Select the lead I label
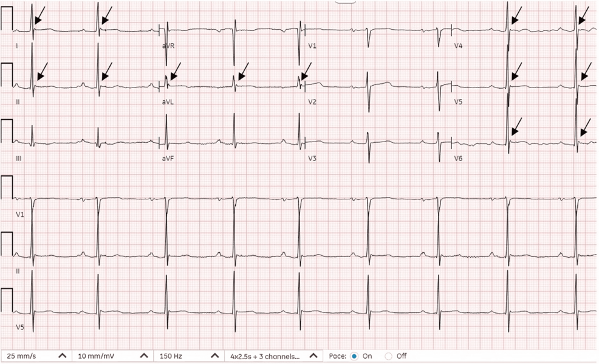The height and width of the screenshot is (364, 599). tap(17, 46)
